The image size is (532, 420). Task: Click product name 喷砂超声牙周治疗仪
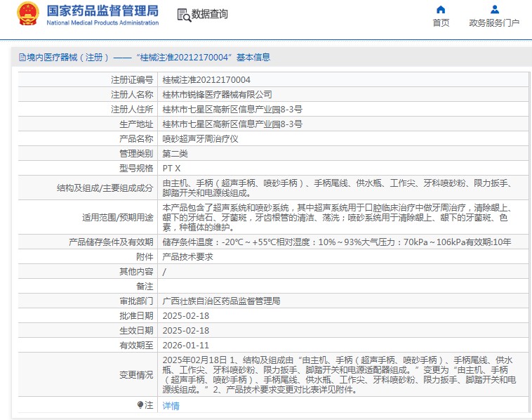click(x=200, y=139)
